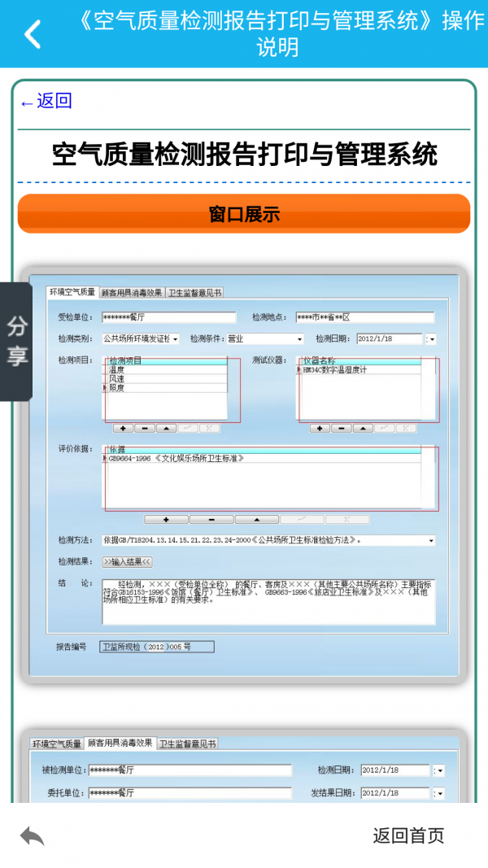Viewport: 488px width, 868px height.
Task: Click the 检测项目 column header in the list
Action: (165, 361)
